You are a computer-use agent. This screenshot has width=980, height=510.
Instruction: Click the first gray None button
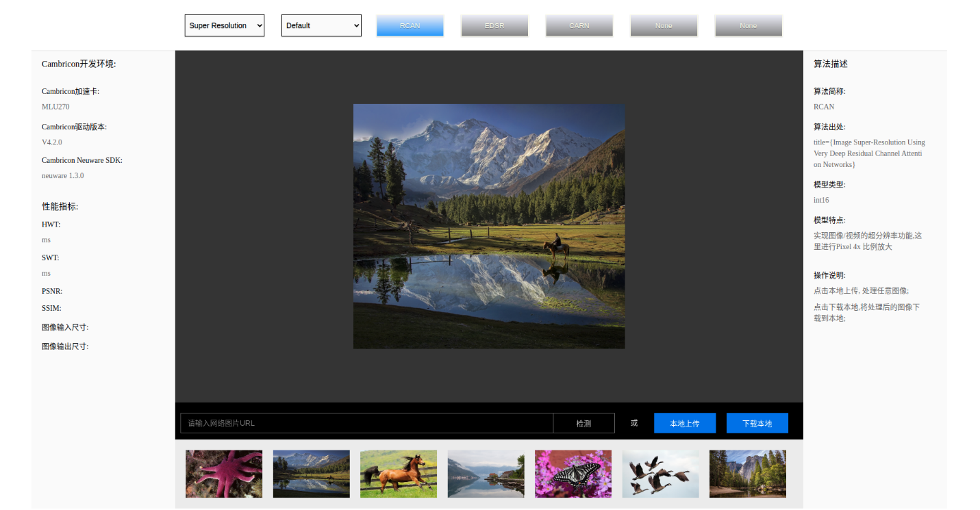pos(664,26)
